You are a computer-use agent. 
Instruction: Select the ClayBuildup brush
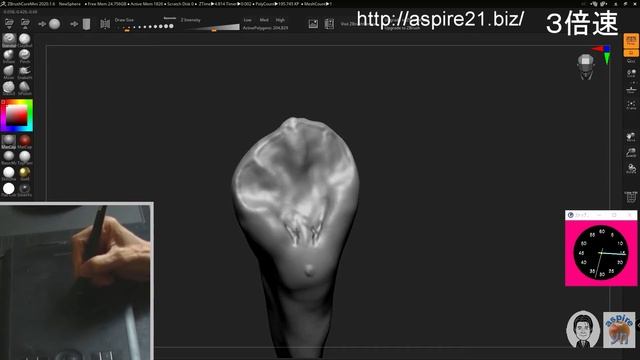click(x=24, y=40)
